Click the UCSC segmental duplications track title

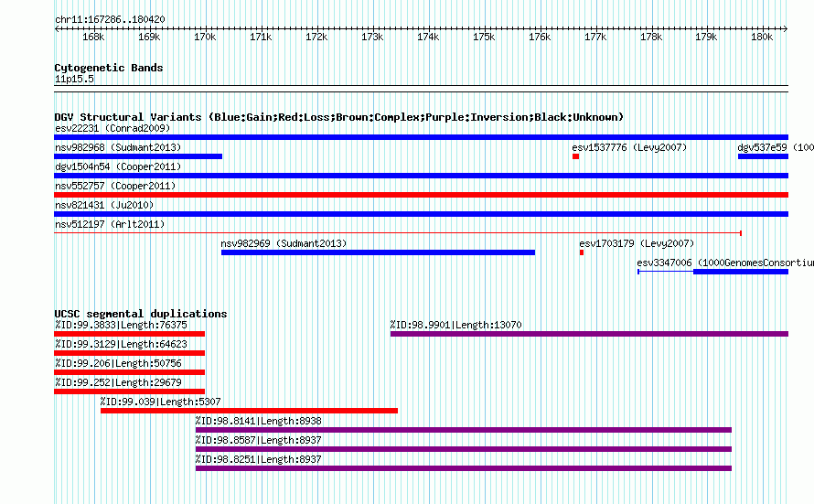(141, 314)
